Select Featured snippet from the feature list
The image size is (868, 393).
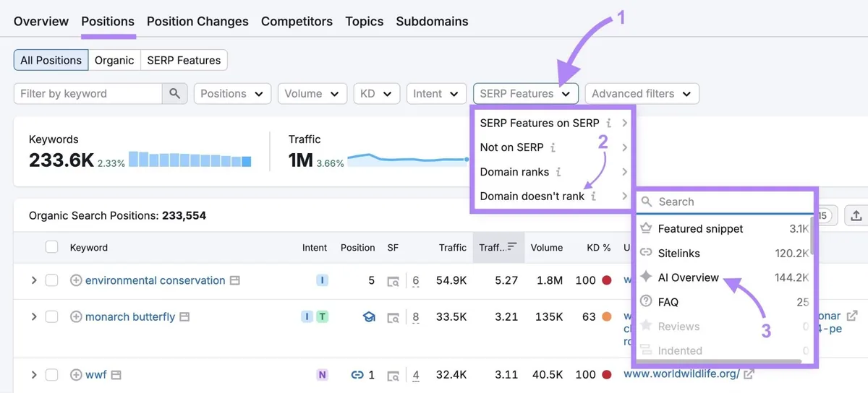[x=724, y=228]
